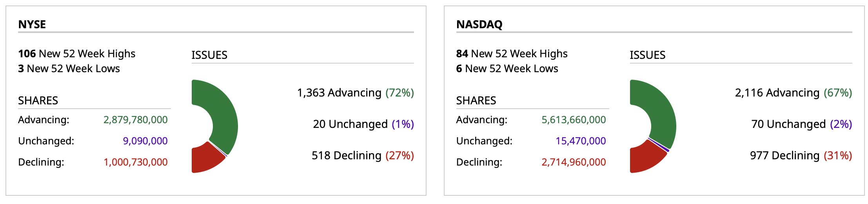Select the red declining segment in the NASDAQ donut chart
The image size is (868, 204).
(645, 159)
